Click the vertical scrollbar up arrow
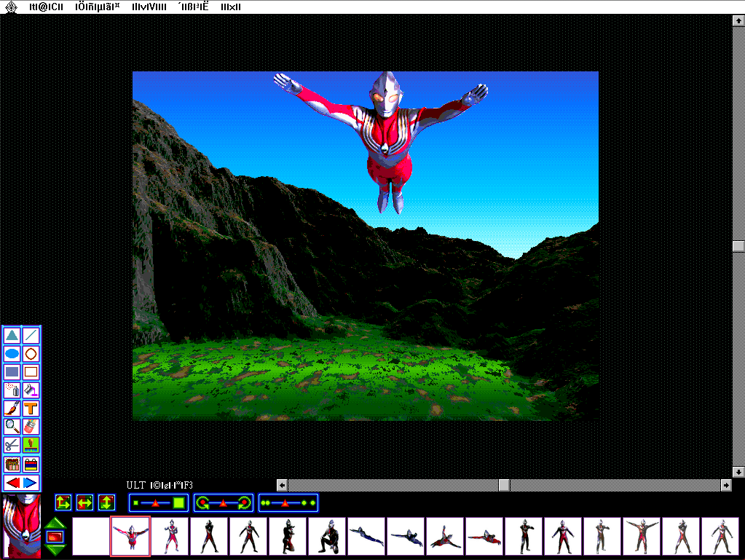Image resolution: width=745 pixels, height=560 pixels. pyautogui.click(x=738, y=20)
